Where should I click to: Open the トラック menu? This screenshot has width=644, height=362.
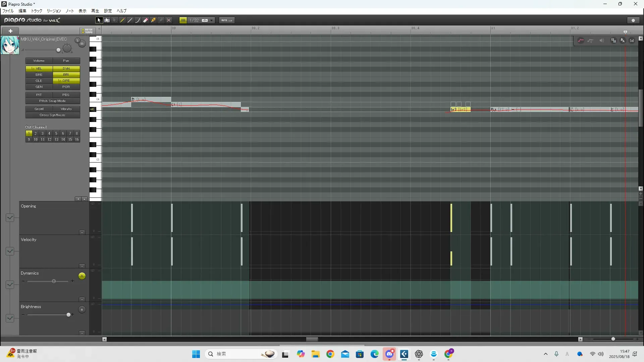[x=37, y=11]
